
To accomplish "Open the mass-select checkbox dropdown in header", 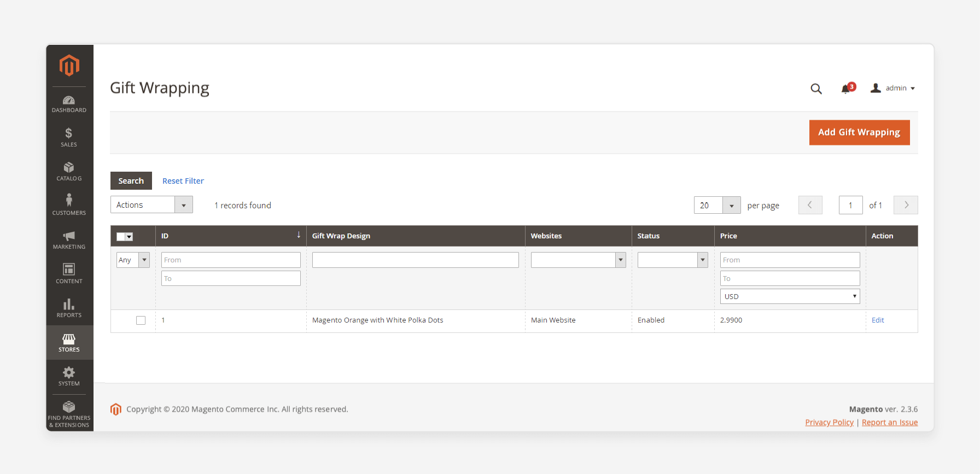I will (x=125, y=237).
